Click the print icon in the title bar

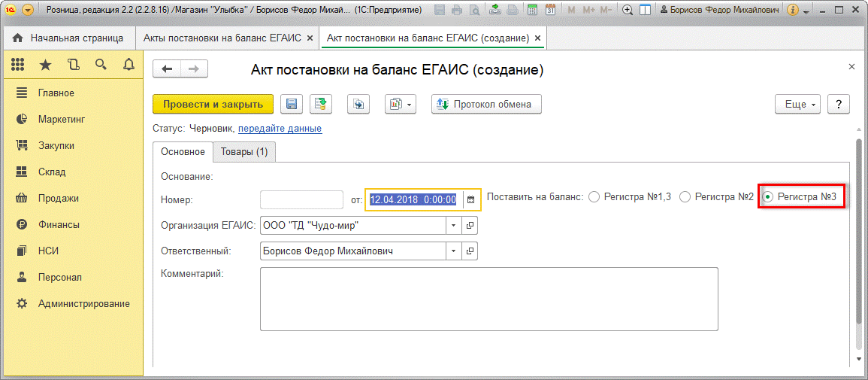[457, 10]
